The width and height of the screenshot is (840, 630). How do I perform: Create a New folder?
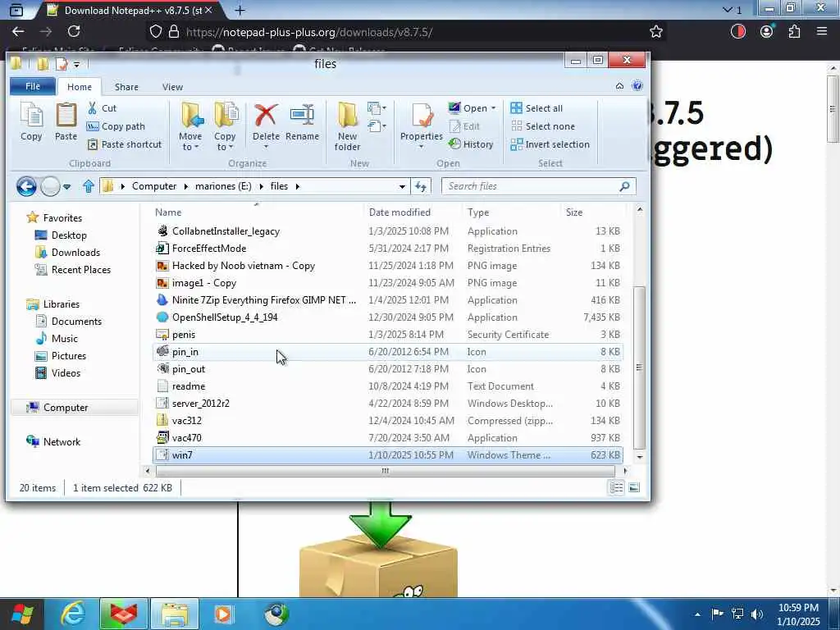pyautogui.click(x=347, y=126)
